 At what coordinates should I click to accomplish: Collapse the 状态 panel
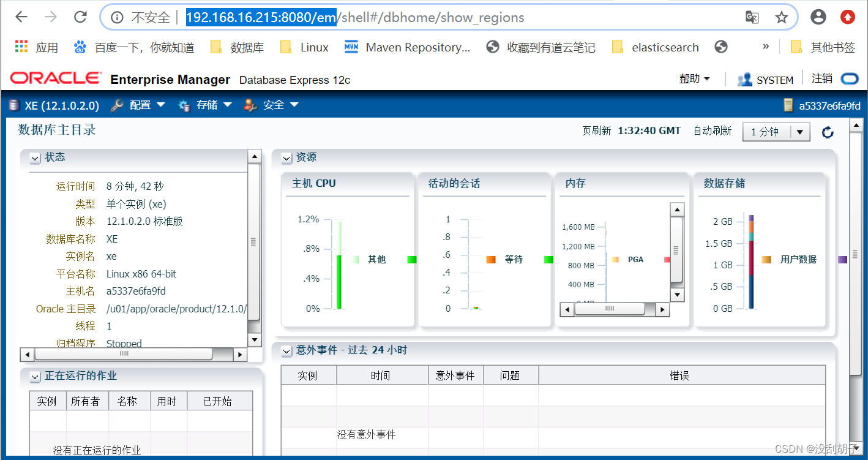34,158
